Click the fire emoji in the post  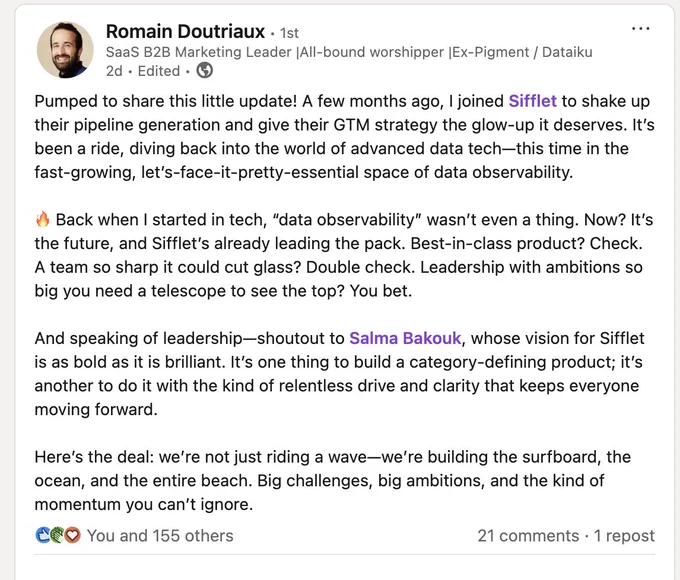[x=43, y=220]
